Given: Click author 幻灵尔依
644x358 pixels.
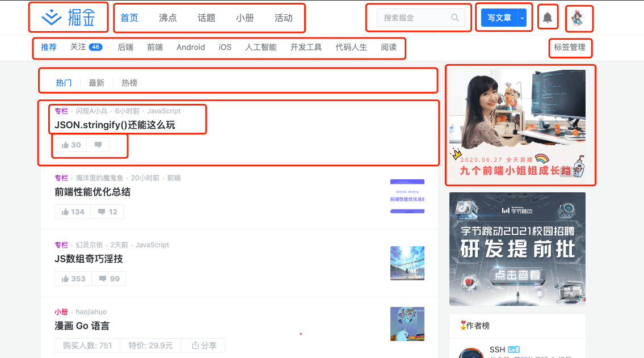Looking at the screenshot, I should [89, 245].
